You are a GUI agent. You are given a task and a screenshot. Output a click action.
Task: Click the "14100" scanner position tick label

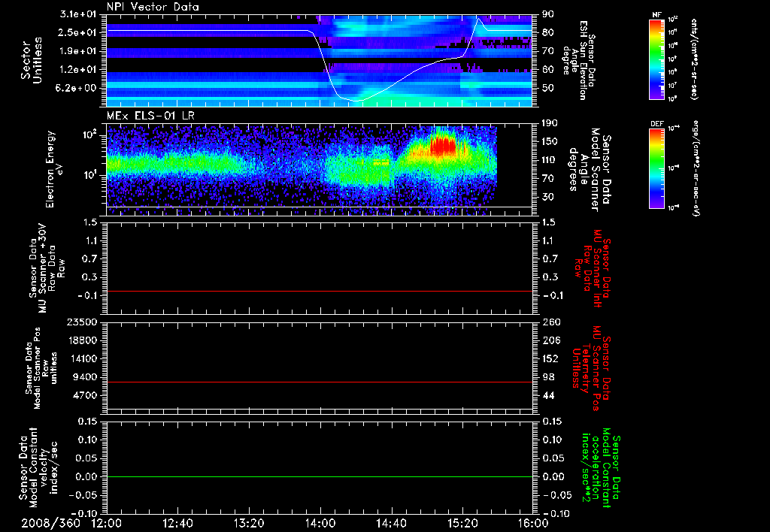pos(83,358)
